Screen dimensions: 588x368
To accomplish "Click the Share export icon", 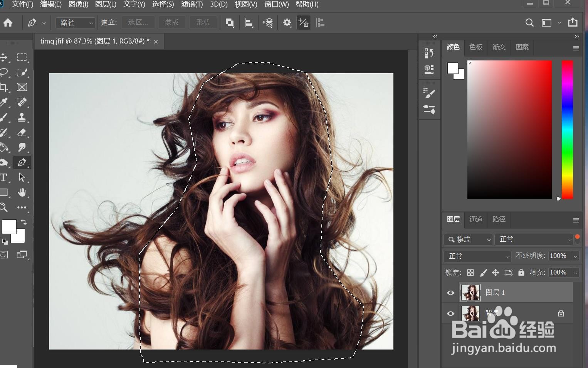I will click(x=573, y=22).
